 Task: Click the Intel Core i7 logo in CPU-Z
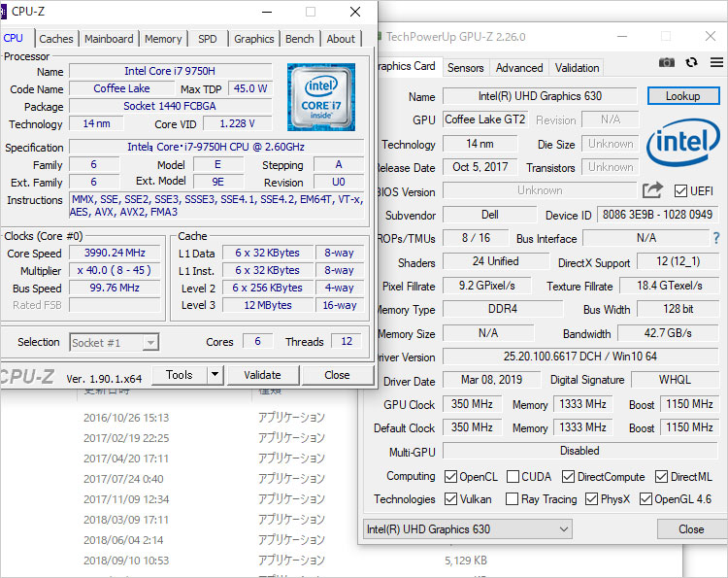321,96
